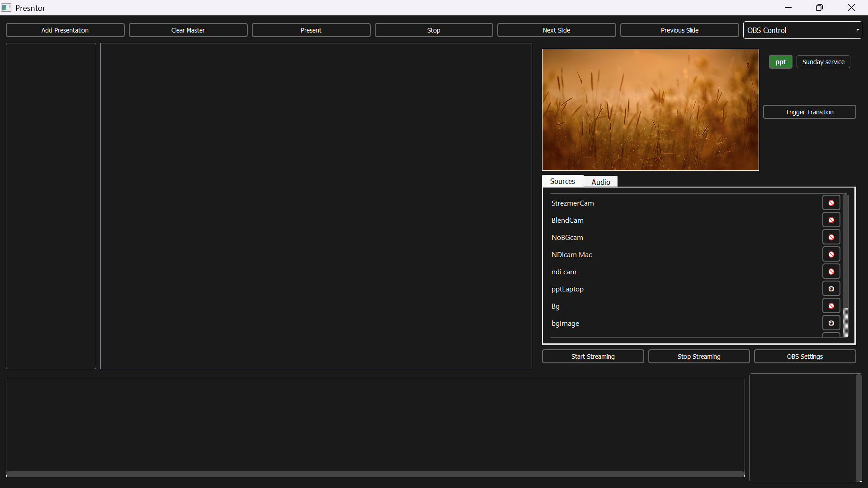Toggle visibility of the StrezmerCam source

point(830,202)
